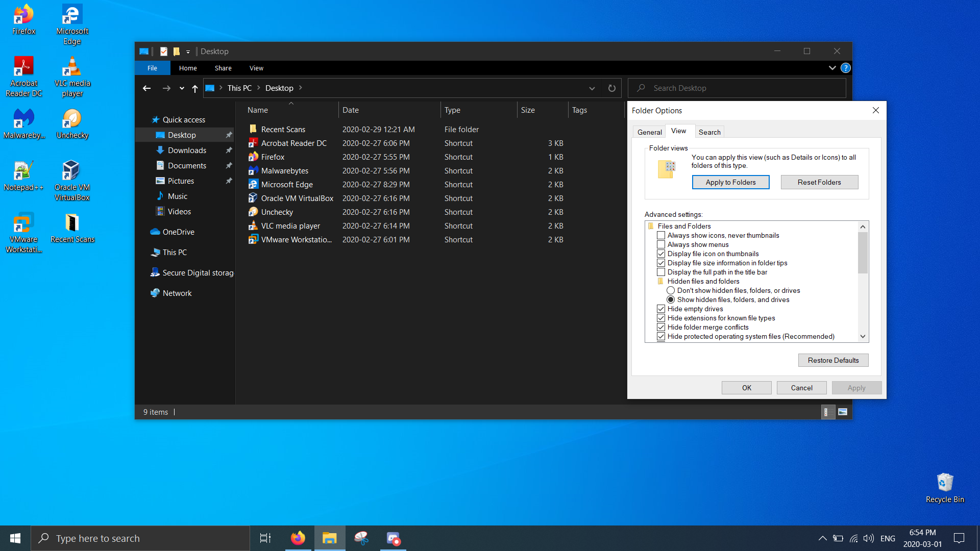980x551 pixels.
Task: Open the Home ribbon tab
Action: tap(188, 68)
